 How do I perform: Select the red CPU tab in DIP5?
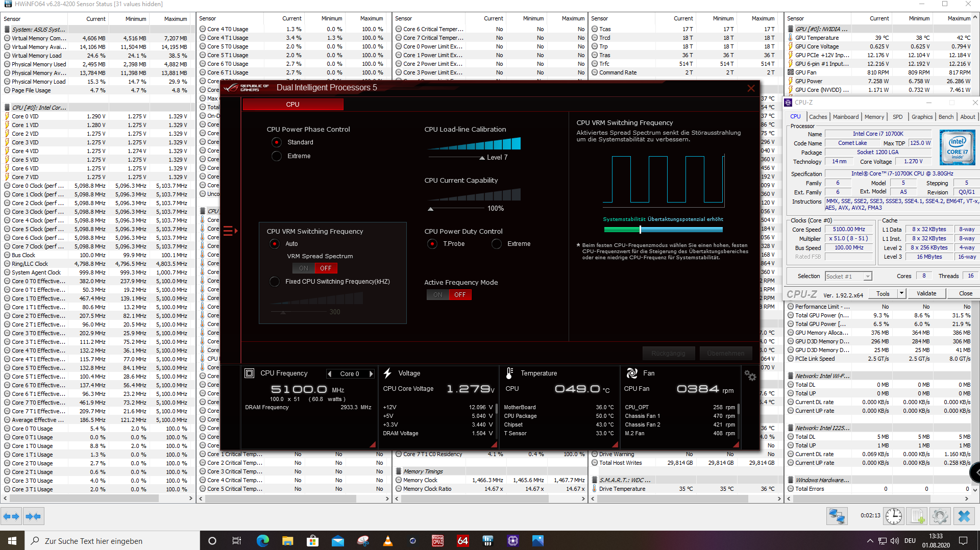point(293,105)
